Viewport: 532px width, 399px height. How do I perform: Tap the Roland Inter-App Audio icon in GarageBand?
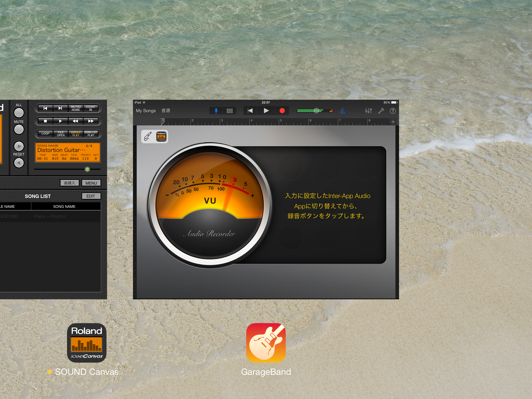161,136
